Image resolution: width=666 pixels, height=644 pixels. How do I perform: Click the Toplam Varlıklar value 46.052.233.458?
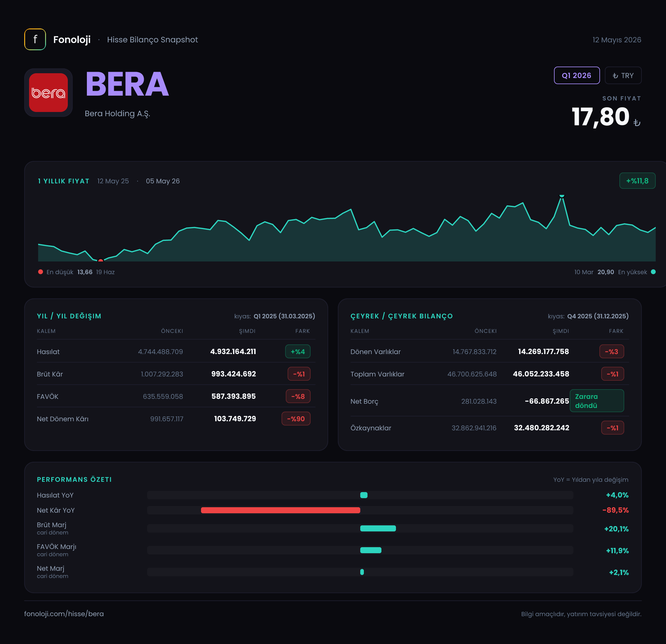point(541,374)
